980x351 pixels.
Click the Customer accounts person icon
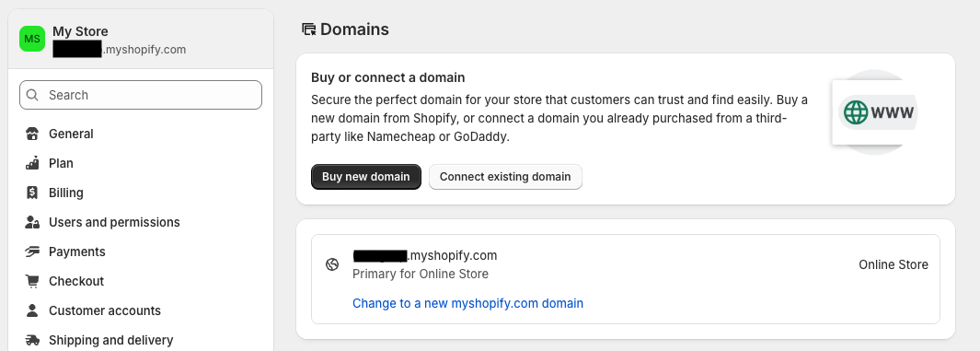coord(32,310)
